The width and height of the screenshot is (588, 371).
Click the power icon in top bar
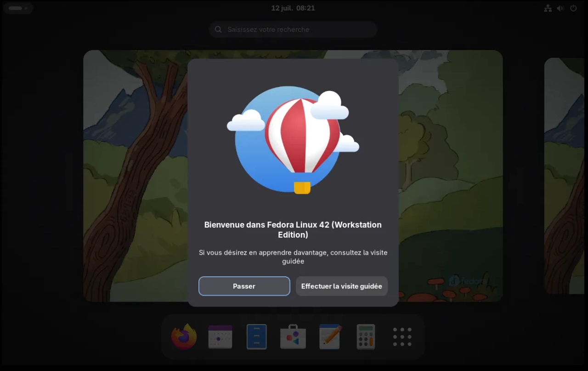573,8
